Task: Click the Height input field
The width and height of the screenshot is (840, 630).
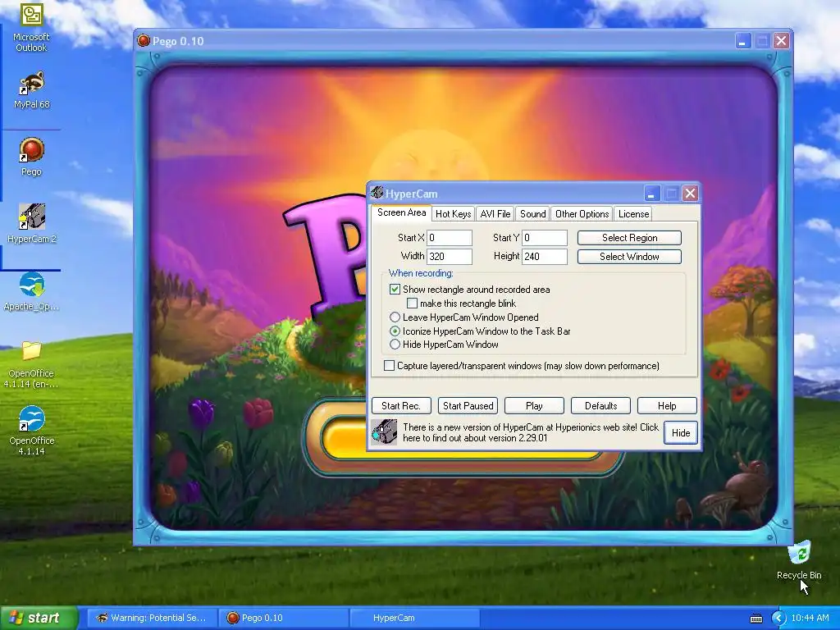Action: [x=545, y=257]
